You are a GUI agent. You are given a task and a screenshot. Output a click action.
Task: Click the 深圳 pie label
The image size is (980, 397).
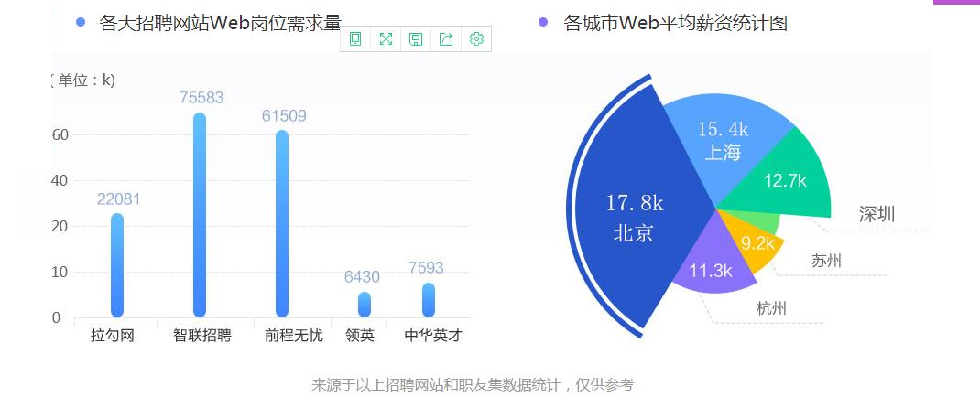(877, 215)
